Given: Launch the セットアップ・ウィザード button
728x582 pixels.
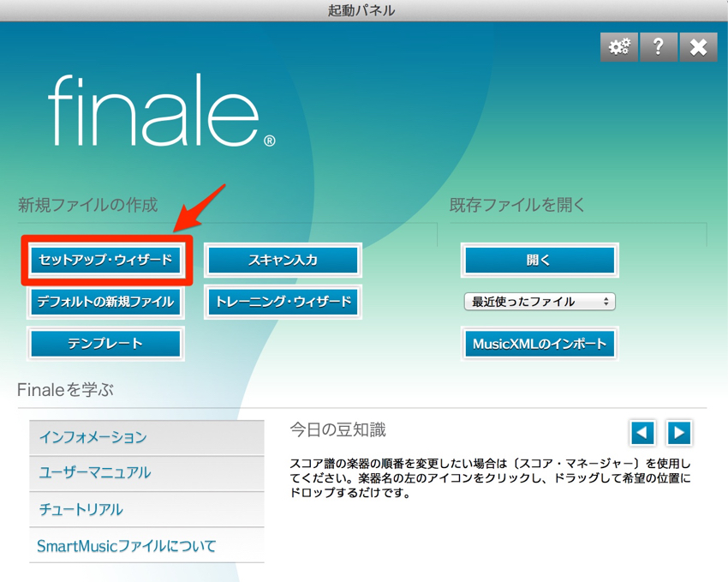Looking at the screenshot, I should 106,260.
